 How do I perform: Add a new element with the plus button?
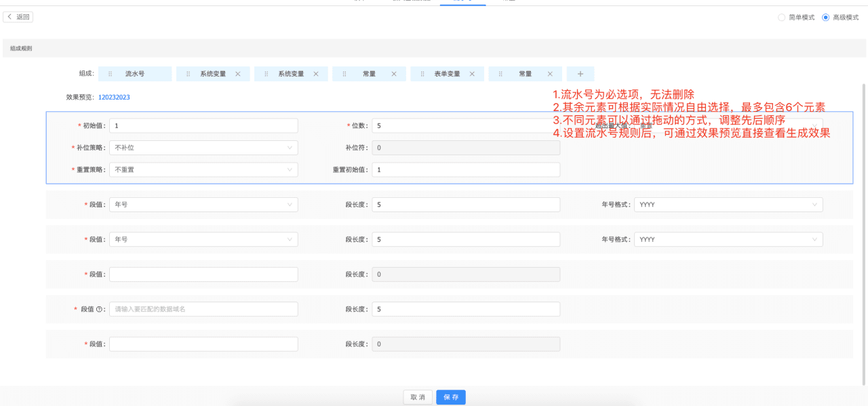pyautogui.click(x=580, y=74)
